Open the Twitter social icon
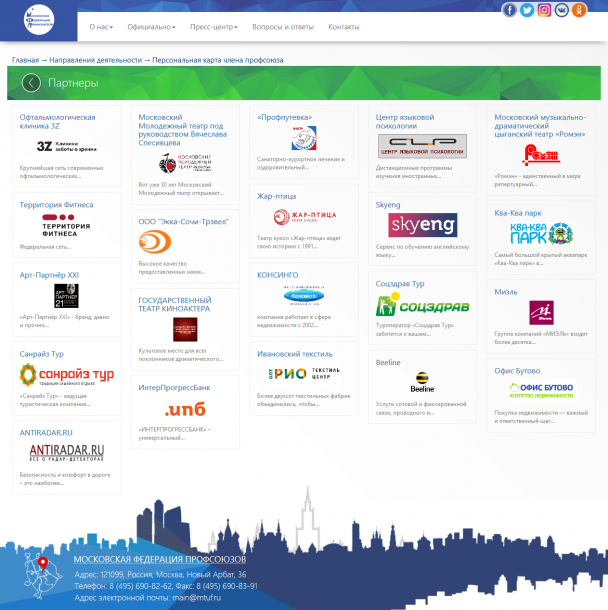Image resolution: width=608 pixels, height=610 pixels. 527,10
